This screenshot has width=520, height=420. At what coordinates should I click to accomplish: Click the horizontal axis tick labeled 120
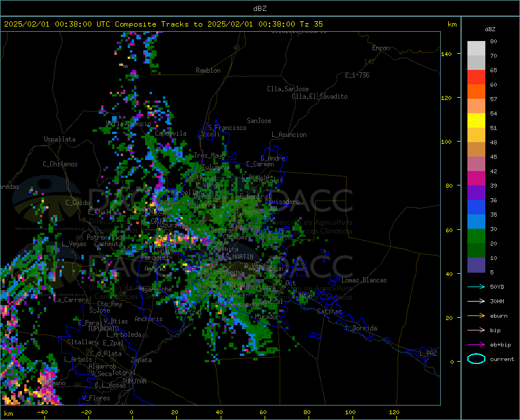coord(394,412)
